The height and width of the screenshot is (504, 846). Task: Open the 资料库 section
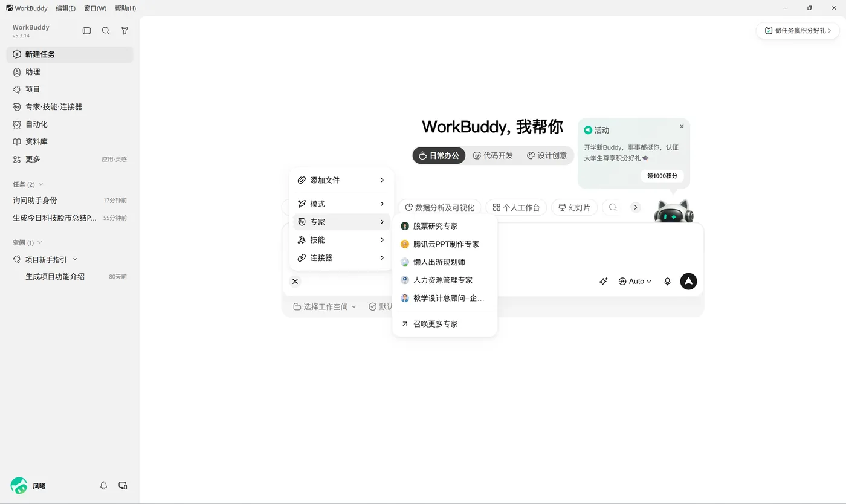point(69,142)
